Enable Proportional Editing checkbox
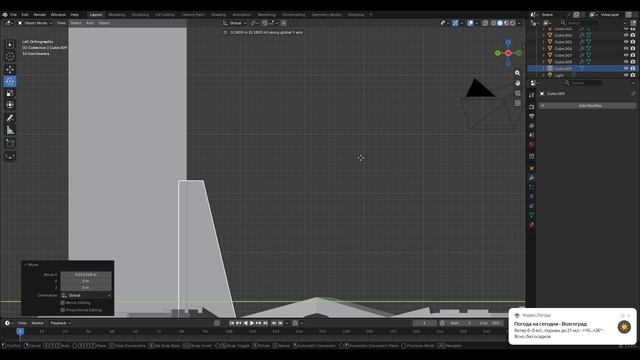The width and height of the screenshot is (640, 360). click(x=62, y=310)
